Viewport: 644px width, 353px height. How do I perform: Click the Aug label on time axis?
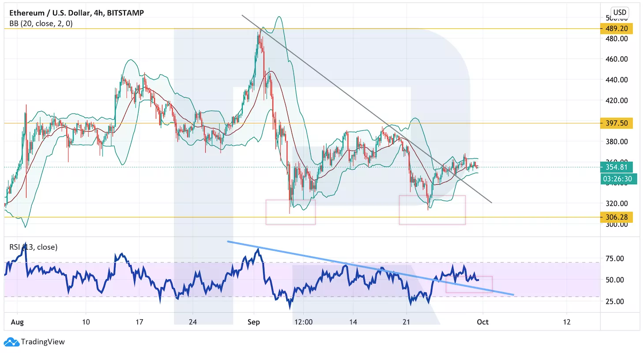tap(18, 322)
